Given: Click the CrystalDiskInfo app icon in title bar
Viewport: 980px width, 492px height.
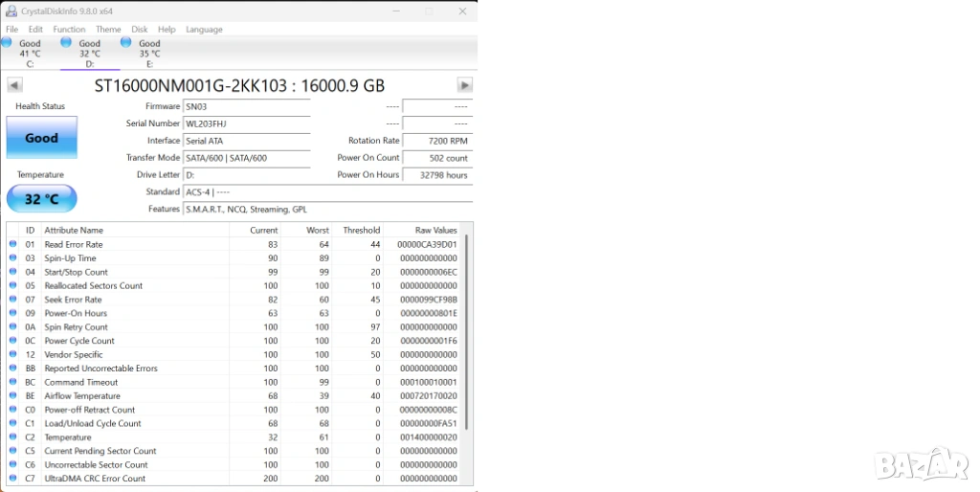Looking at the screenshot, I should (11, 11).
